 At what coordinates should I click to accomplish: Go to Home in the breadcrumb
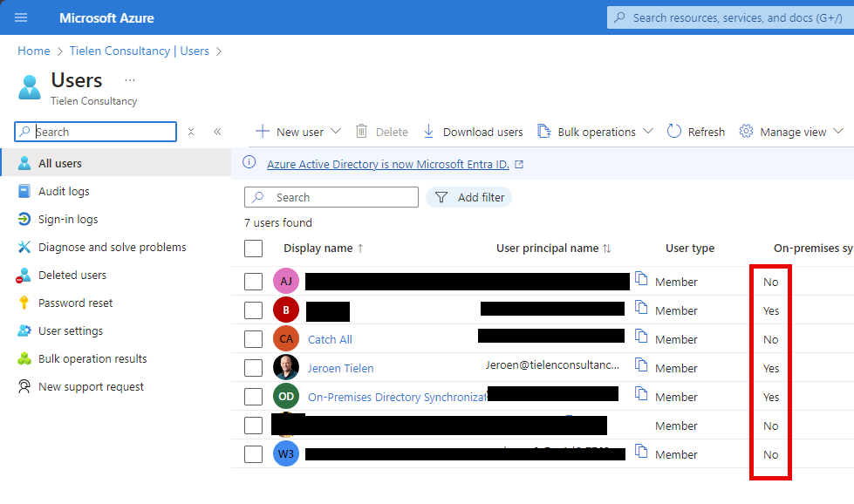point(34,51)
